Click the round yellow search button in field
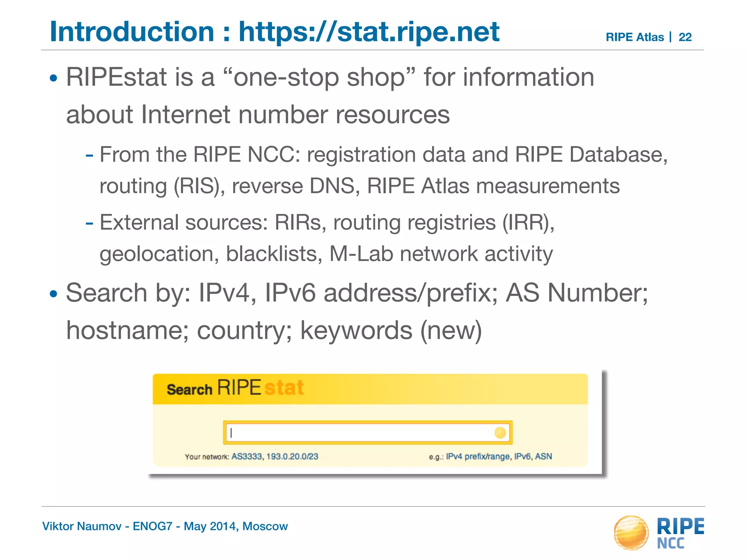 tap(500, 433)
